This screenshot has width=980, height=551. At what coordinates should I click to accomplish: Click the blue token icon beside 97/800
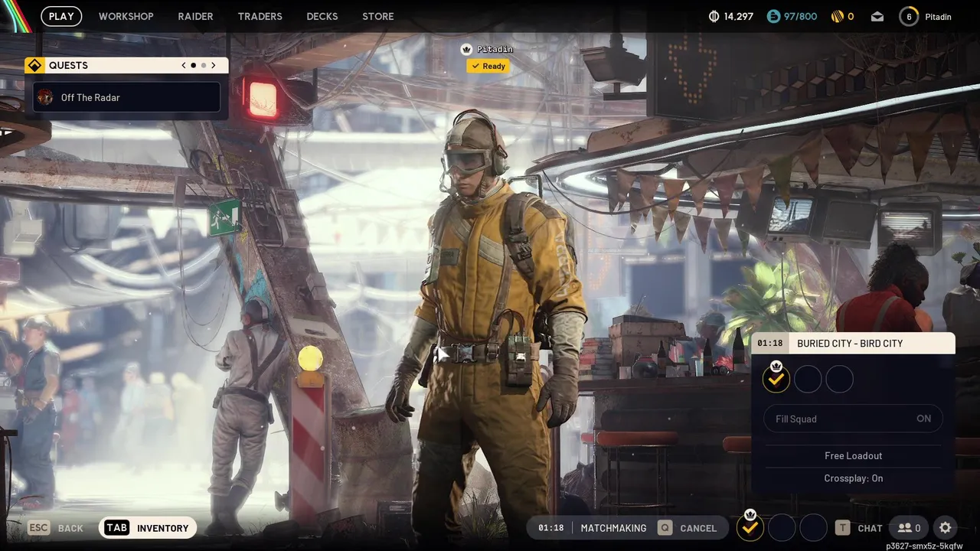pyautogui.click(x=773, y=16)
